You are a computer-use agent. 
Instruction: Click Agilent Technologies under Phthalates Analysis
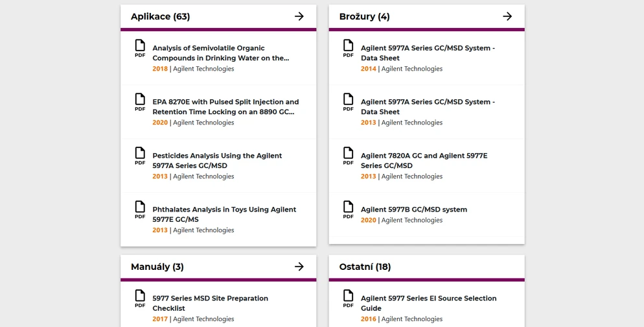click(x=203, y=230)
